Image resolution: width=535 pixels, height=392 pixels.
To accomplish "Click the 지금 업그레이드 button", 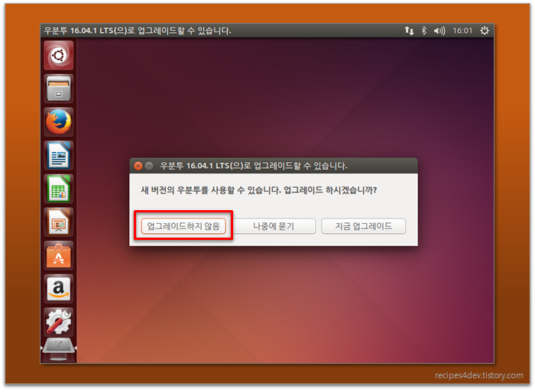I will [x=363, y=226].
